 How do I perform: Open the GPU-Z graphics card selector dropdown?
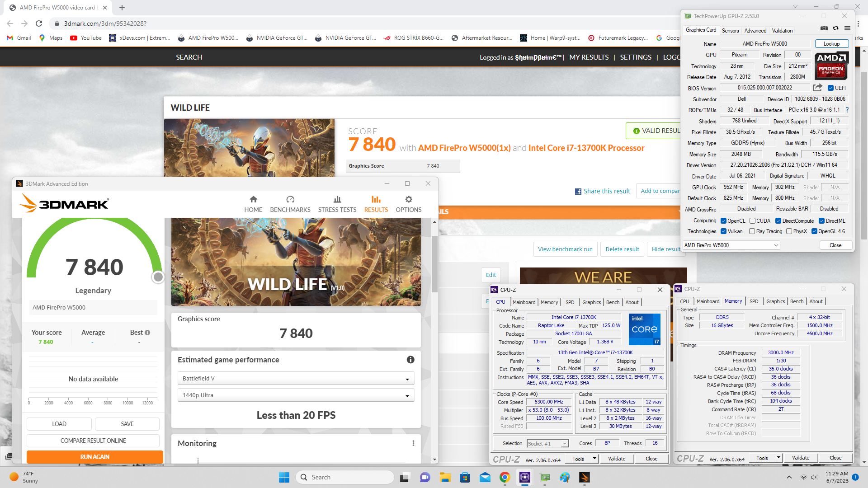731,245
